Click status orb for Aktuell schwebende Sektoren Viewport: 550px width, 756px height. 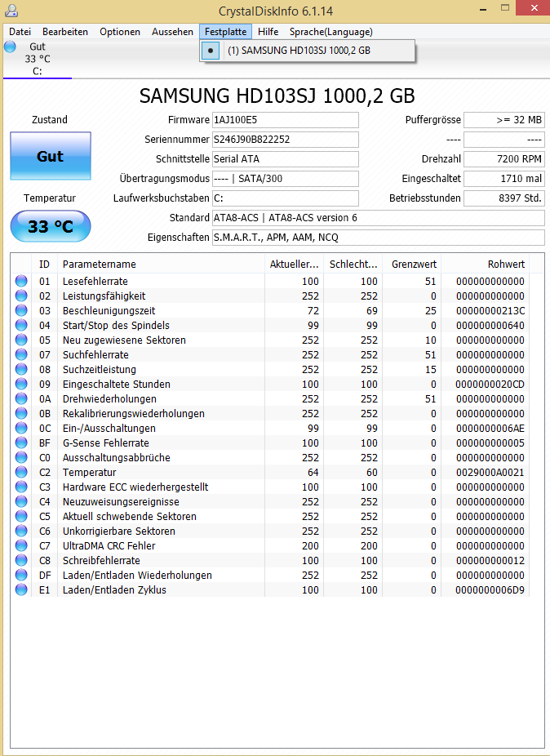tap(21, 516)
